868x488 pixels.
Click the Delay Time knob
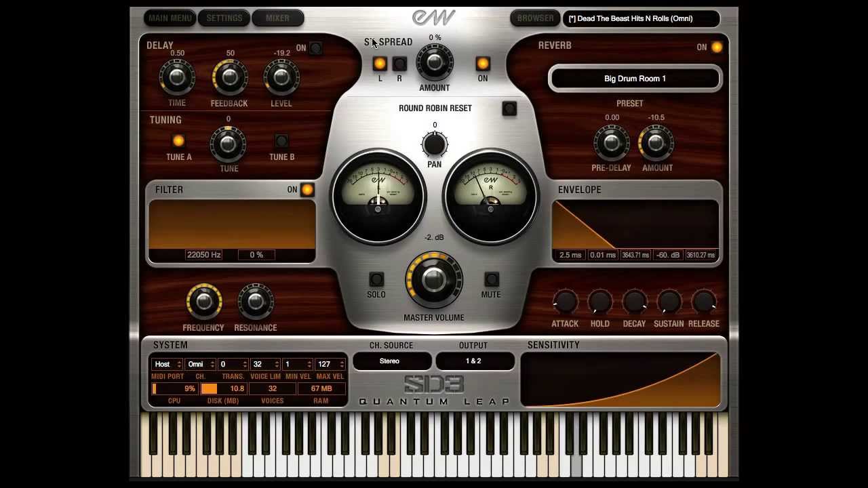pyautogui.click(x=177, y=77)
